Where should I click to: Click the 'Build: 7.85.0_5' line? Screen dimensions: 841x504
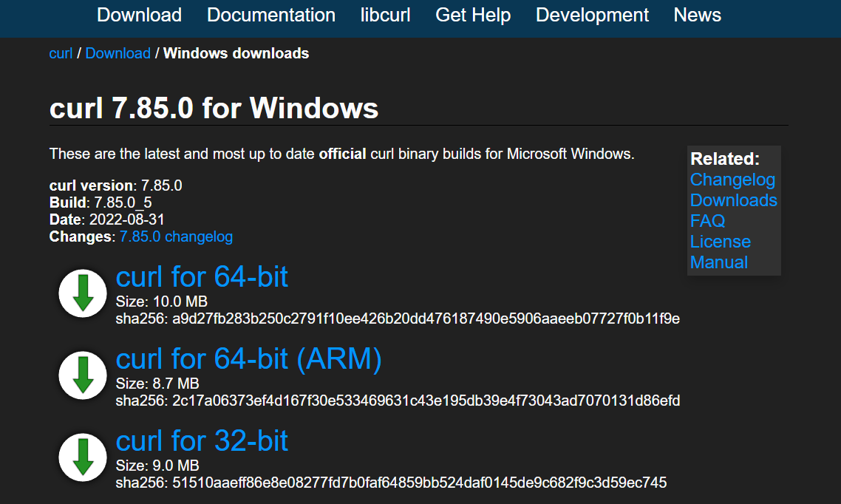tap(101, 202)
